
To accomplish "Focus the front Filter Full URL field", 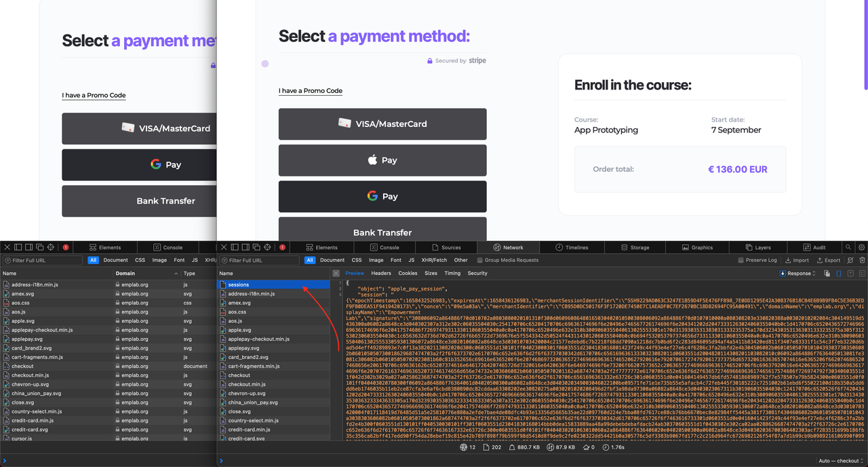I will pyautogui.click(x=260, y=260).
